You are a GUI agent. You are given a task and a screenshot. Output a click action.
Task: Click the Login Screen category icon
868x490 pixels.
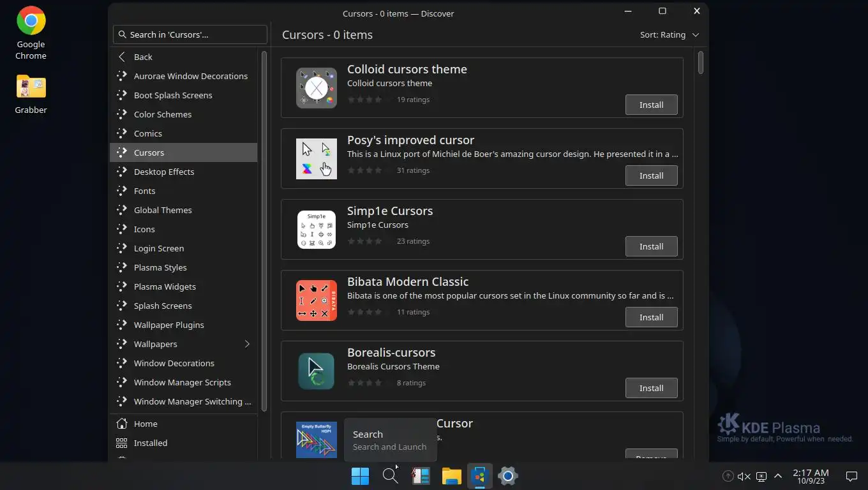click(122, 248)
